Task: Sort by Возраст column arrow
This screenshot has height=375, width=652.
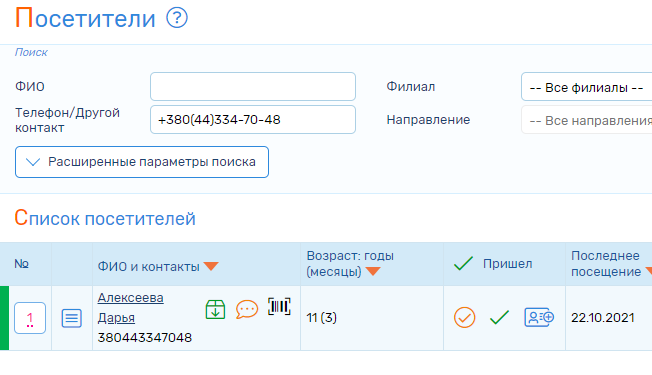Action: 373,271
